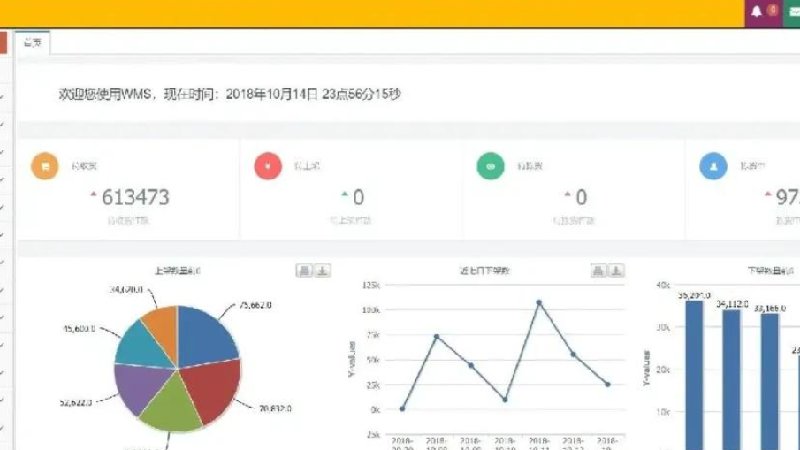Click the bar labeled 35,297.0
This screenshot has height=450, width=800.
pyautogui.click(x=694, y=375)
